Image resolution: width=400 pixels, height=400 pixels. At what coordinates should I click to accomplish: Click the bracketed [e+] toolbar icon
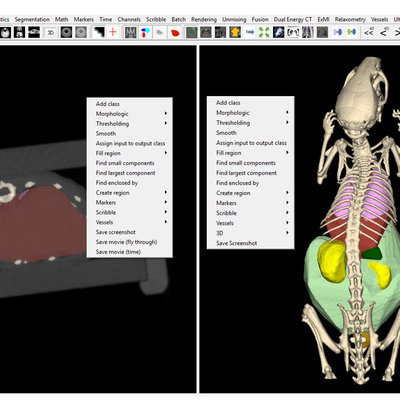(x=293, y=32)
